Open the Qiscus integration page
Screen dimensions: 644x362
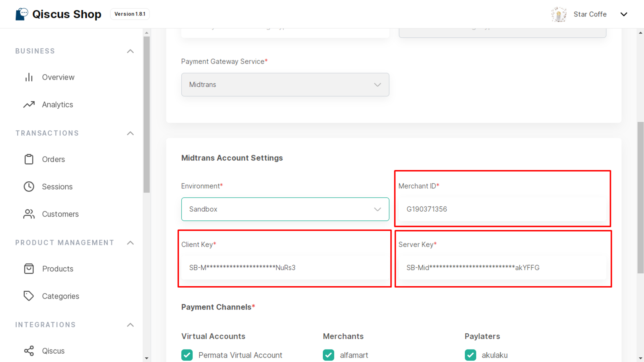coord(53,351)
